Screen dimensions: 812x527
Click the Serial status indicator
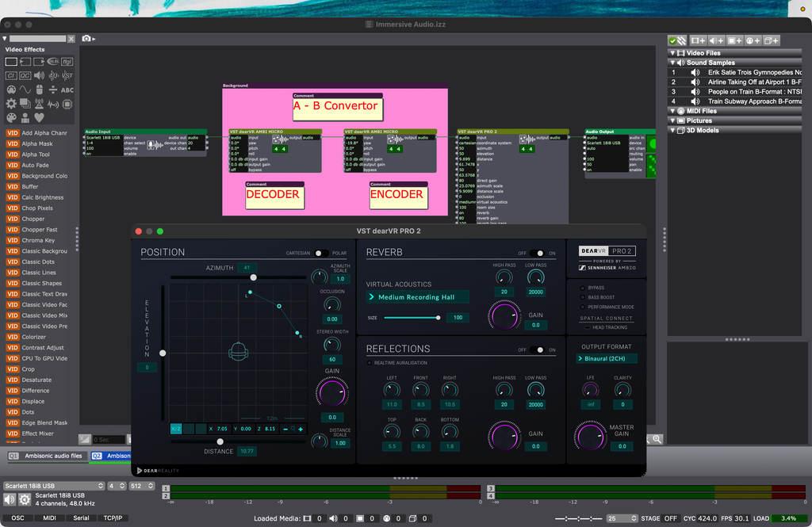point(82,518)
